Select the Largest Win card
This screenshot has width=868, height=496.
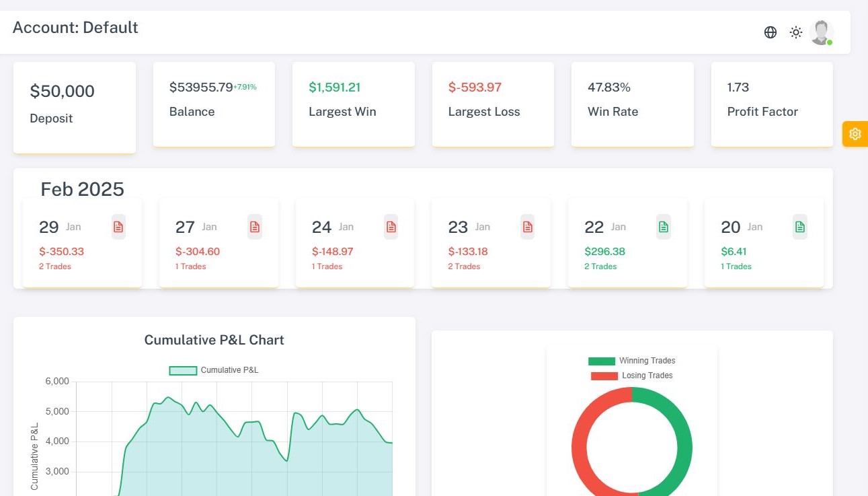click(x=353, y=104)
